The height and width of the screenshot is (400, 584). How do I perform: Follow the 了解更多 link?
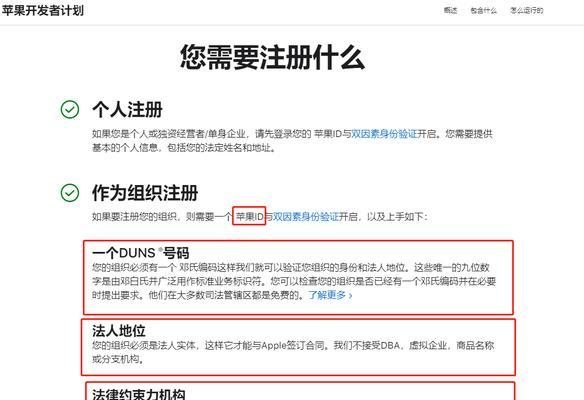pyautogui.click(x=327, y=295)
